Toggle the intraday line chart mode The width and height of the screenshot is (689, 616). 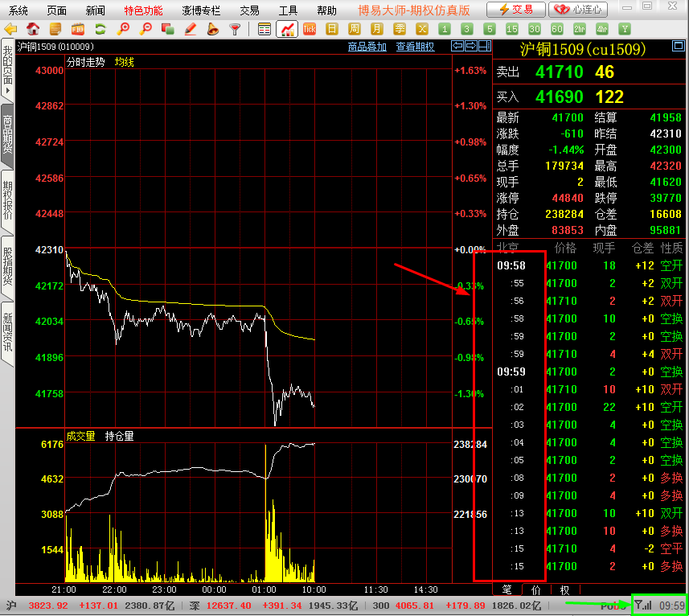click(x=287, y=29)
